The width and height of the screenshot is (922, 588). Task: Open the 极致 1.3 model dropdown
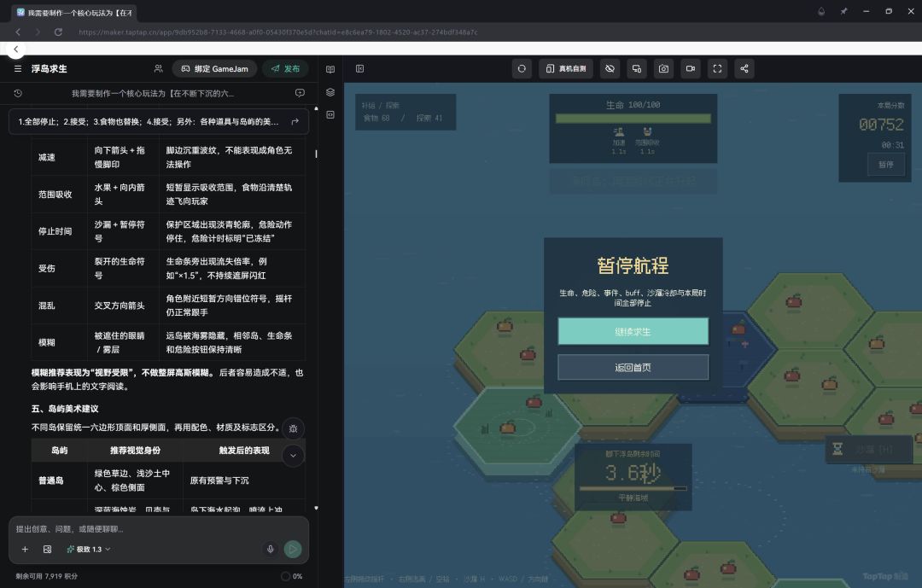pyautogui.click(x=88, y=550)
